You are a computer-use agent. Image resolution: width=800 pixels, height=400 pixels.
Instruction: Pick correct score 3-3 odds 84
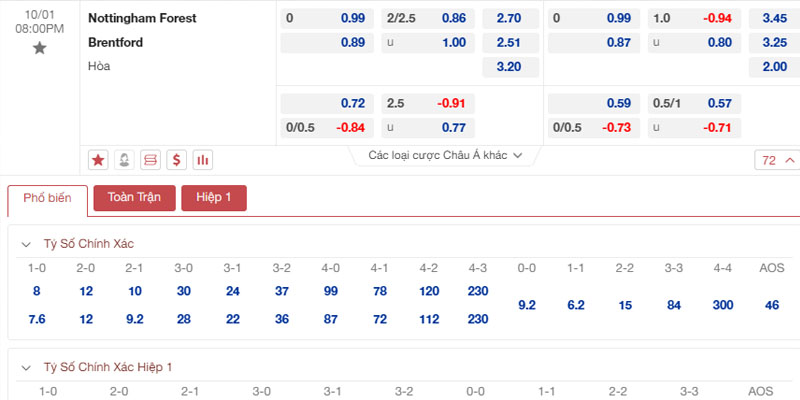pyautogui.click(x=674, y=306)
